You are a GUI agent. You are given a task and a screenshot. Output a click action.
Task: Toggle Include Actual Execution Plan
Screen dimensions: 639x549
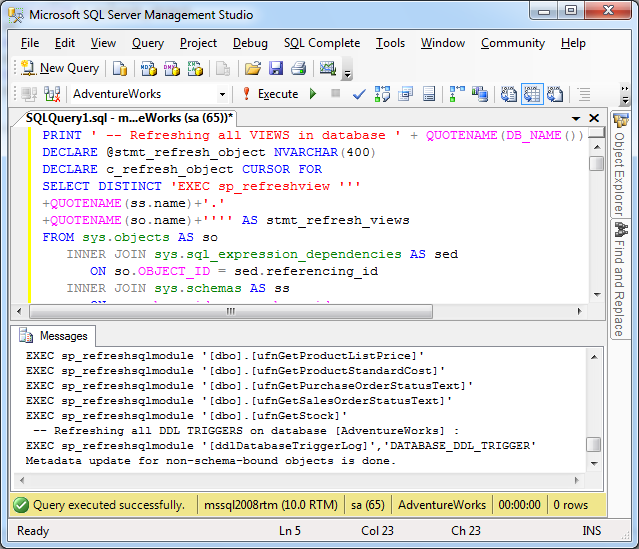(457, 94)
